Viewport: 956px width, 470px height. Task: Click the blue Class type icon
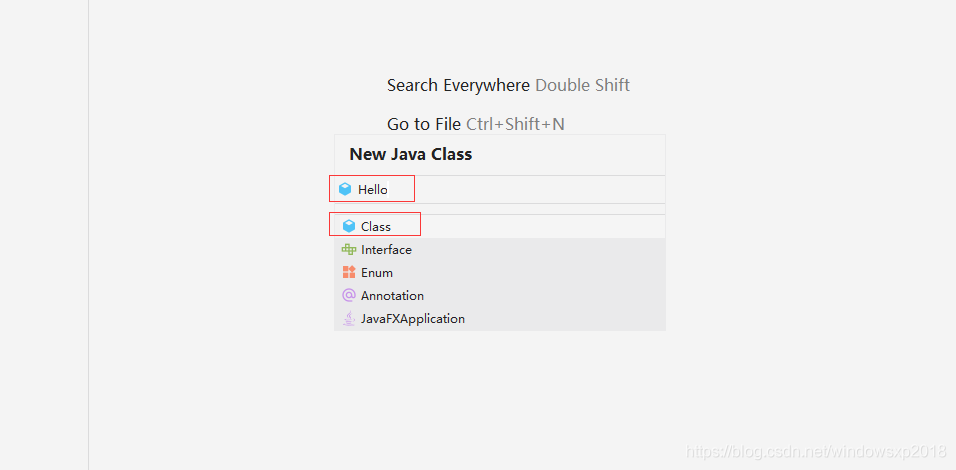349,226
